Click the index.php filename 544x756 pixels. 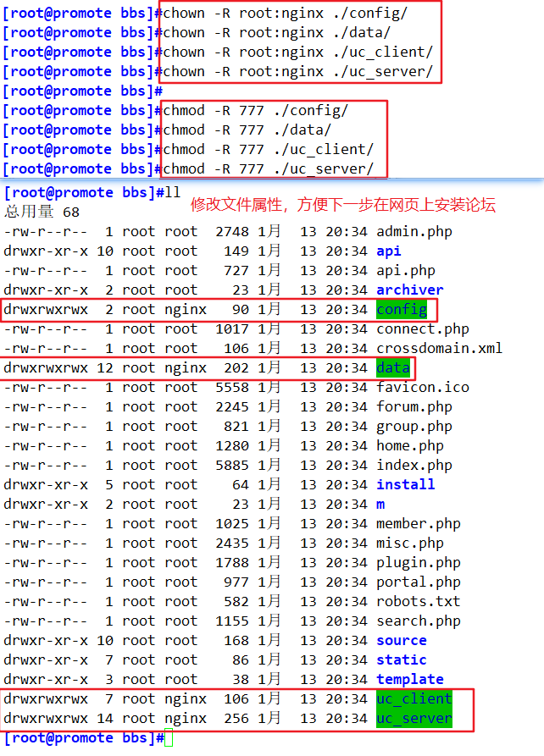(414, 466)
